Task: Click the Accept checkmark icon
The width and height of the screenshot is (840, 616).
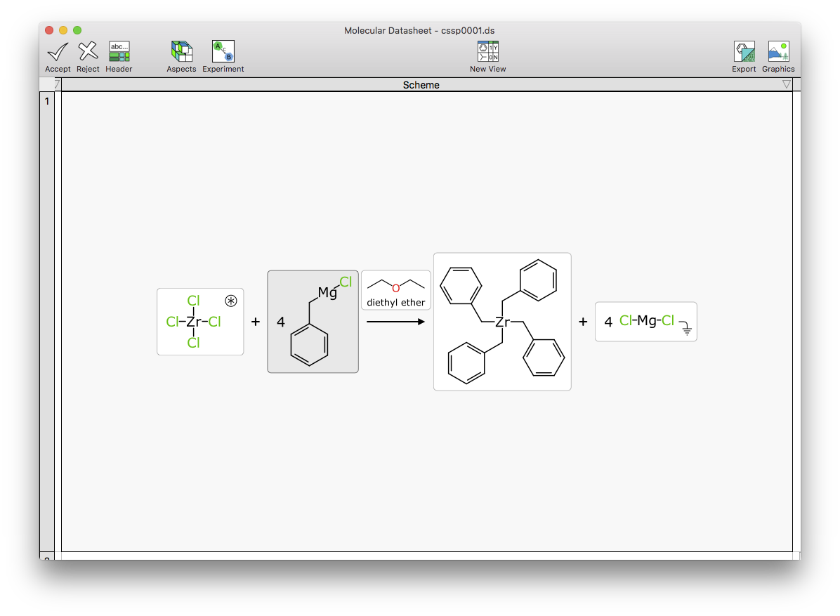Action: [57, 53]
